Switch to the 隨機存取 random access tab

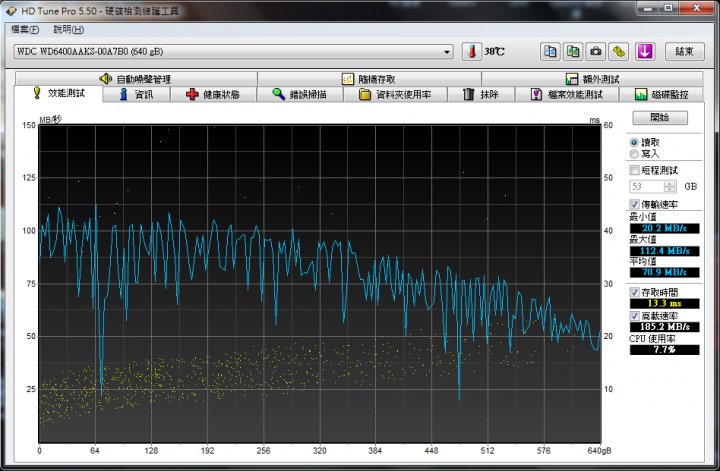tap(369, 79)
